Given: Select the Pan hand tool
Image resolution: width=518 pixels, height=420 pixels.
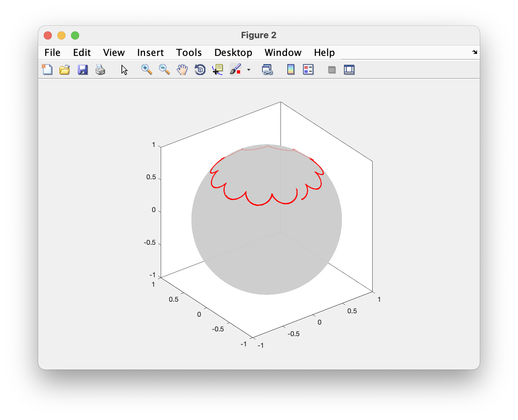Looking at the screenshot, I should point(182,70).
